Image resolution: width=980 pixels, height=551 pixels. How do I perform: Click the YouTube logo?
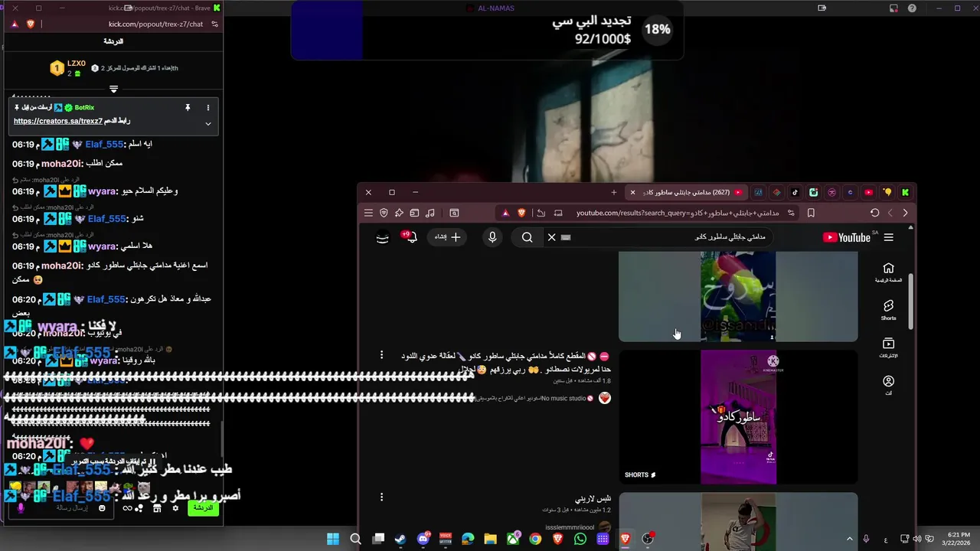point(847,237)
